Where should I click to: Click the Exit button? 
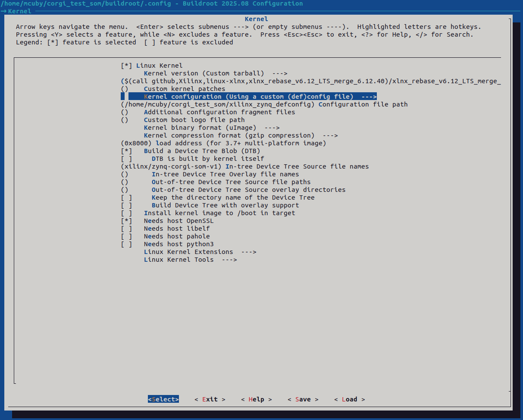210,399
